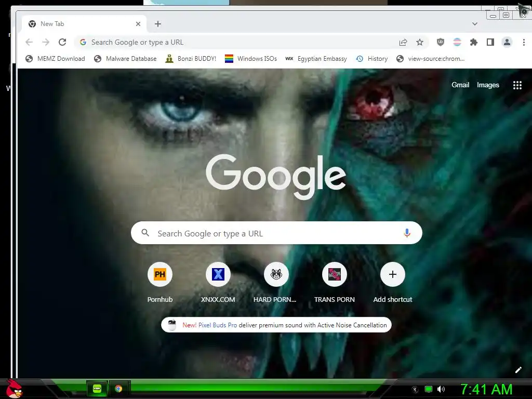Image resolution: width=532 pixels, height=399 pixels.
Task: Open the raccoon-icon shortcut tile
Action: click(x=276, y=283)
